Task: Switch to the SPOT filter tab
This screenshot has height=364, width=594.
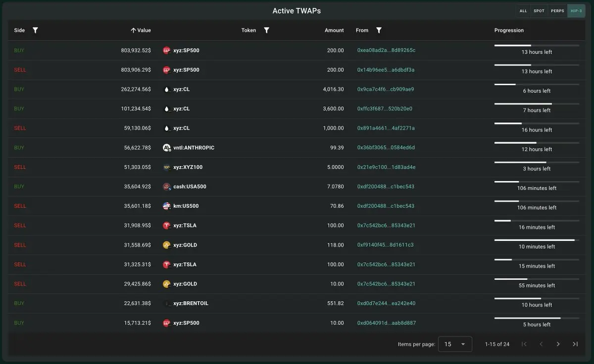Action: [x=539, y=11]
